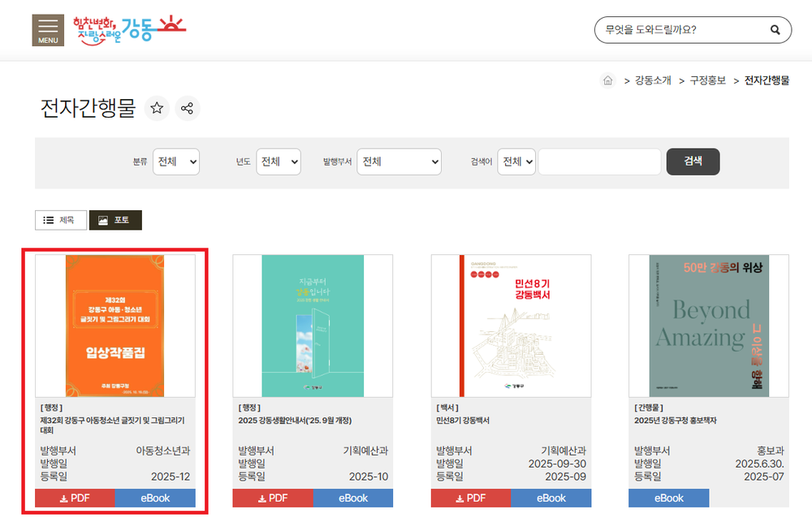
Task: Open the MENU hamburger button
Action: tap(48, 31)
